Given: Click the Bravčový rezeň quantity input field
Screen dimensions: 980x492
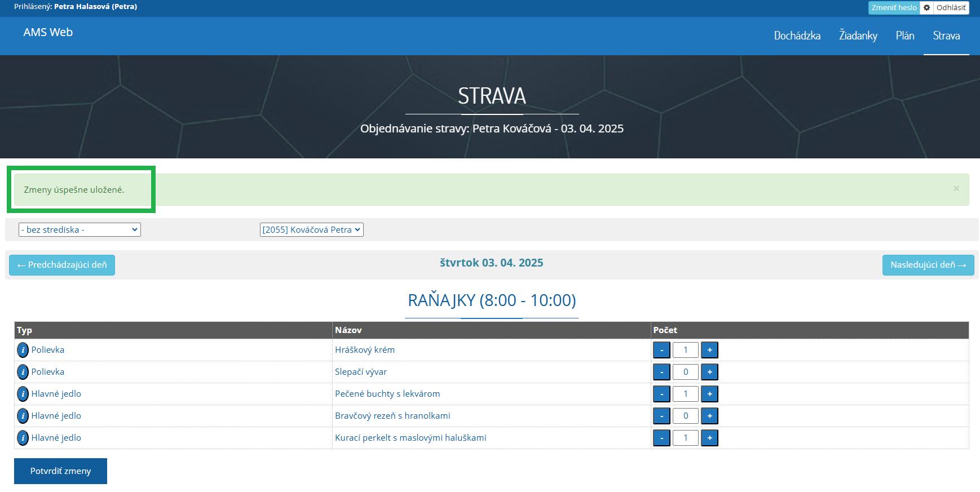Looking at the screenshot, I should 685,416.
